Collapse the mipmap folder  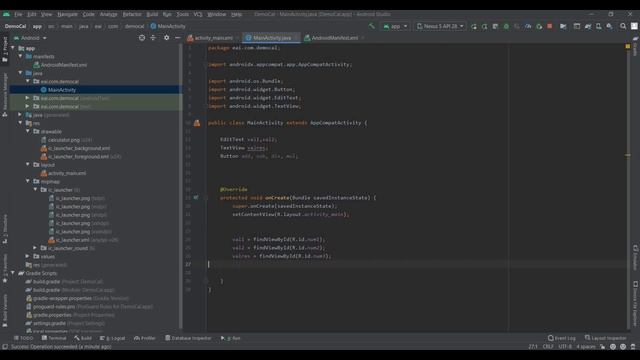coord(28,181)
